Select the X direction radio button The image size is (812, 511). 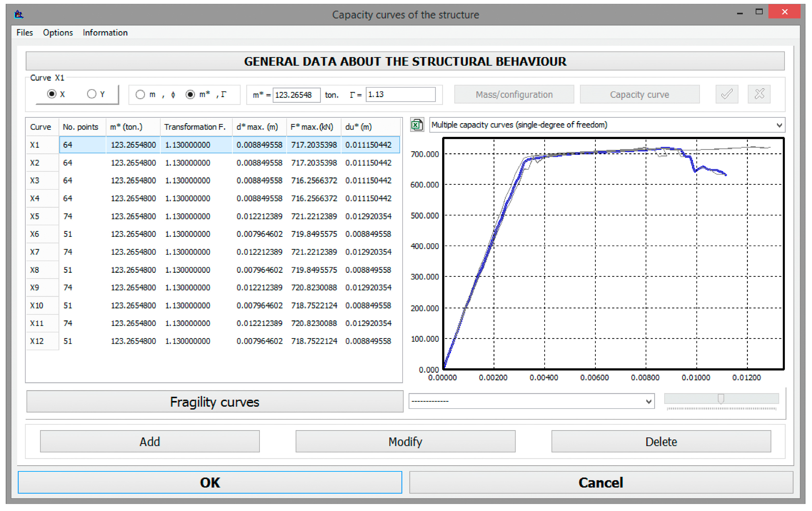(x=52, y=94)
